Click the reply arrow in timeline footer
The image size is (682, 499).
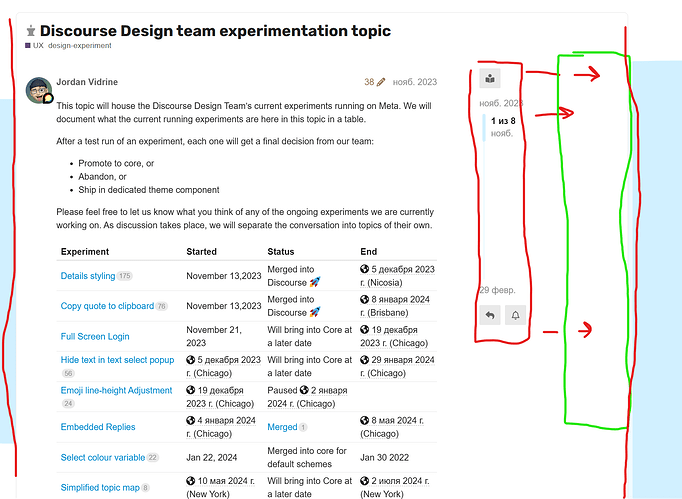[x=490, y=315]
